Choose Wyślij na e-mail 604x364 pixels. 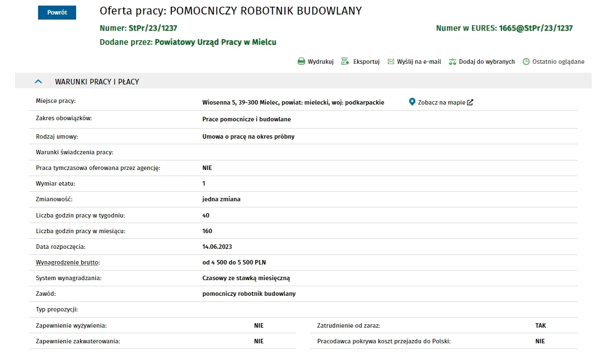[x=419, y=62]
